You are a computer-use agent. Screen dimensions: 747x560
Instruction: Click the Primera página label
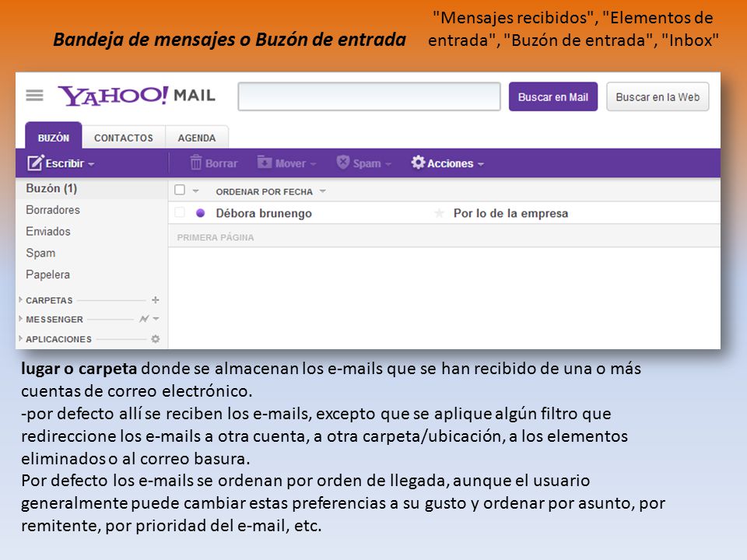tap(216, 237)
